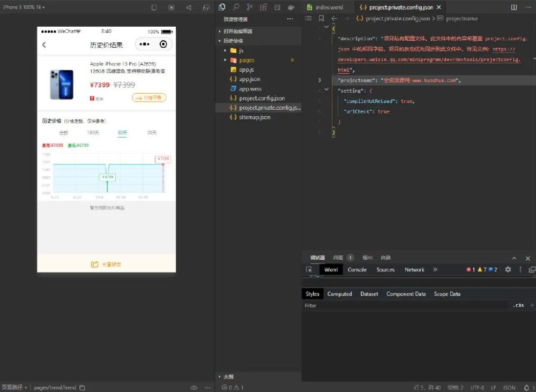Fold the "setting" object in the code
This screenshot has width=536, height=392.
coord(326,89)
